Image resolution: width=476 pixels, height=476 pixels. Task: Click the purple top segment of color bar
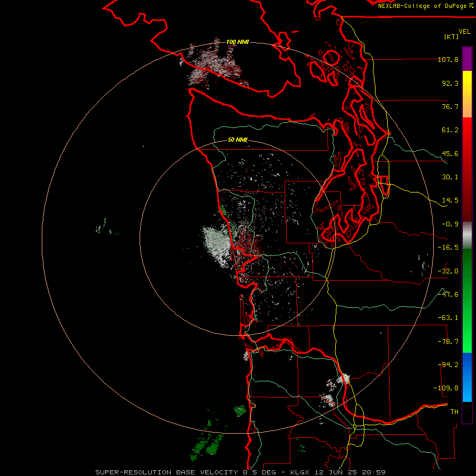[x=467, y=59]
